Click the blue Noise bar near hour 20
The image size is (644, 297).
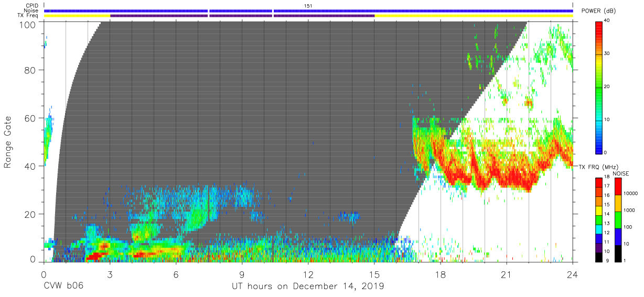423,10
